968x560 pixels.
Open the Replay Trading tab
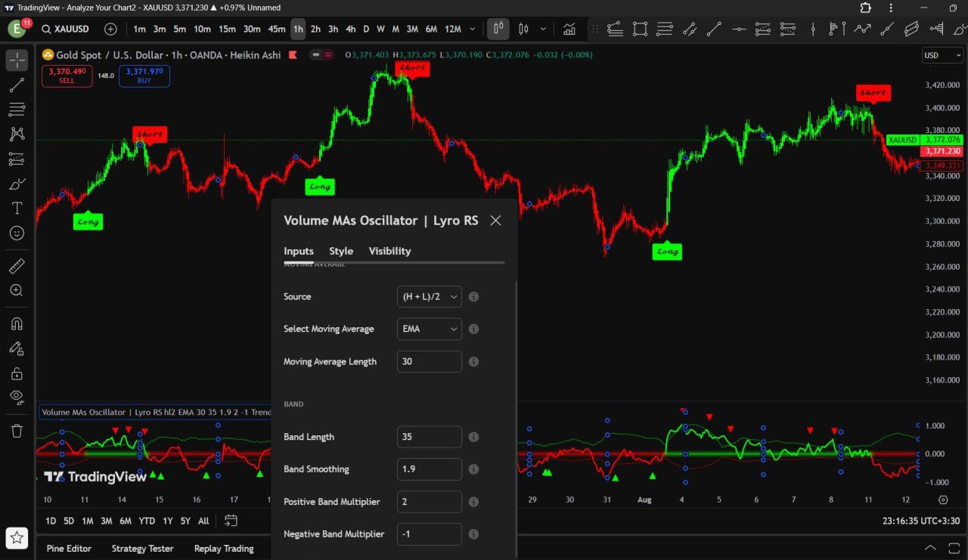coord(224,549)
